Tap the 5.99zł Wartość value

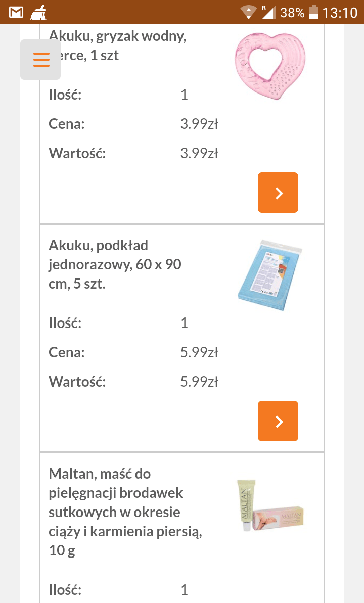pyautogui.click(x=199, y=382)
